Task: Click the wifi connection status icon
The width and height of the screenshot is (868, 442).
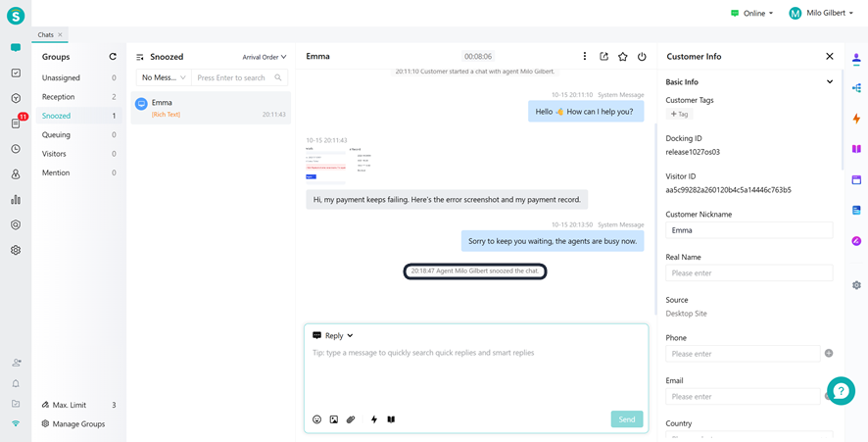Action: (16, 423)
